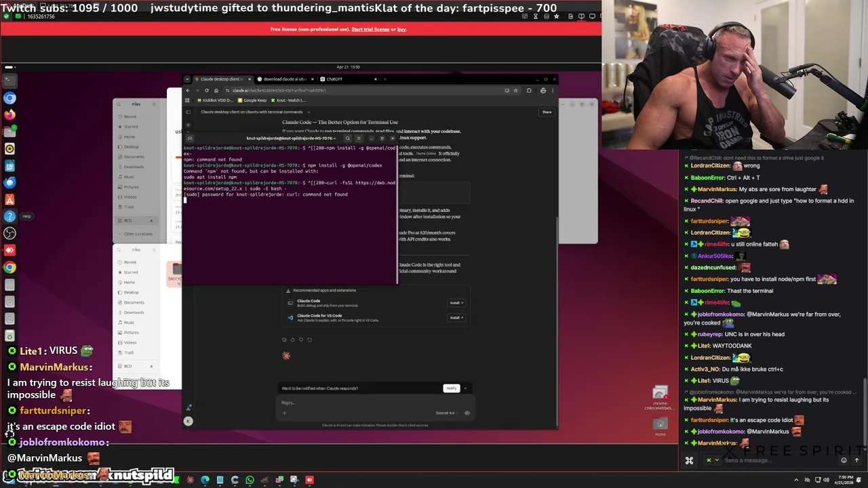Expand chat title dropdown chevron
Image resolution: width=868 pixels, height=488 pixels.
point(309,112)
